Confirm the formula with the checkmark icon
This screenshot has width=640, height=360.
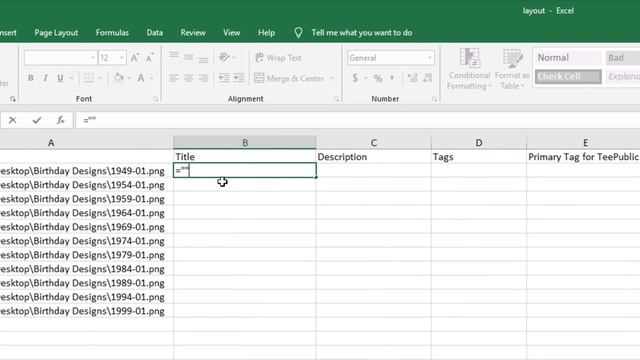(37, 120)
